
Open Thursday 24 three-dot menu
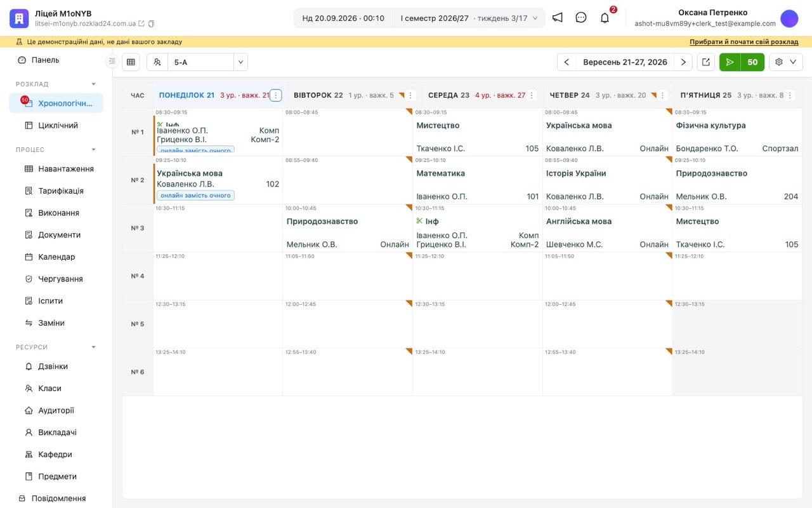point(663,95)
